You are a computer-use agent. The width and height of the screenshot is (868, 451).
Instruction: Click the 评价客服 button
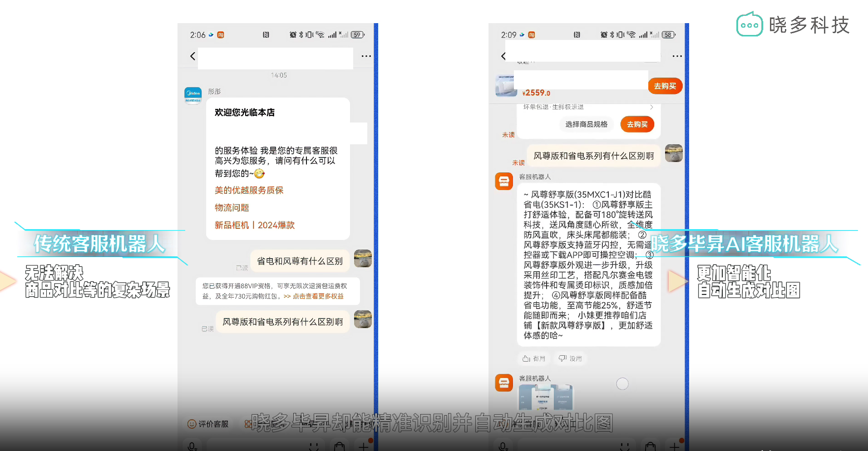tap(208, 424)
